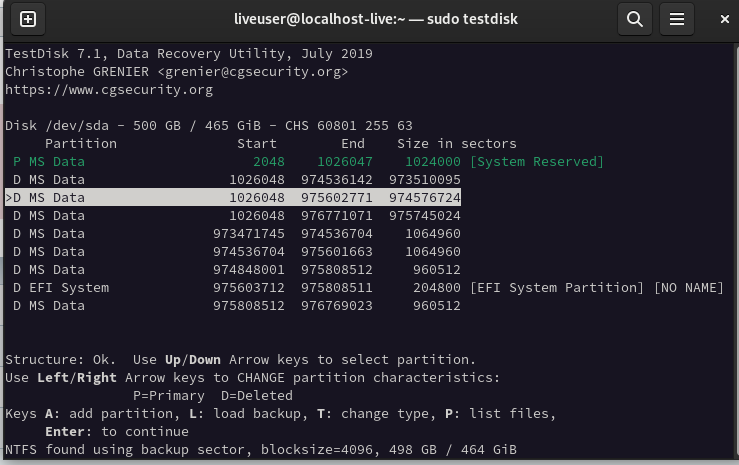
Task: Click the grenier@cgsecurity.org email address
Action: [253, 72]
